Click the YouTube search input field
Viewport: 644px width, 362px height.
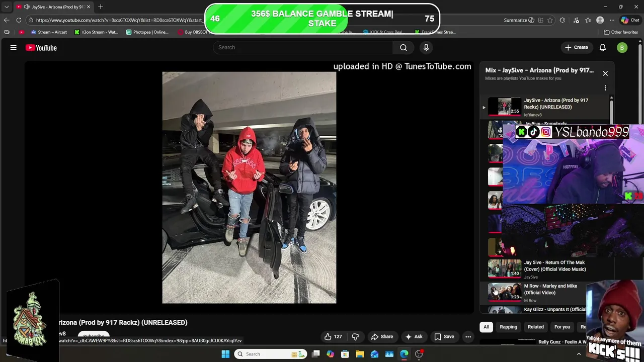(x=303, y=47)
